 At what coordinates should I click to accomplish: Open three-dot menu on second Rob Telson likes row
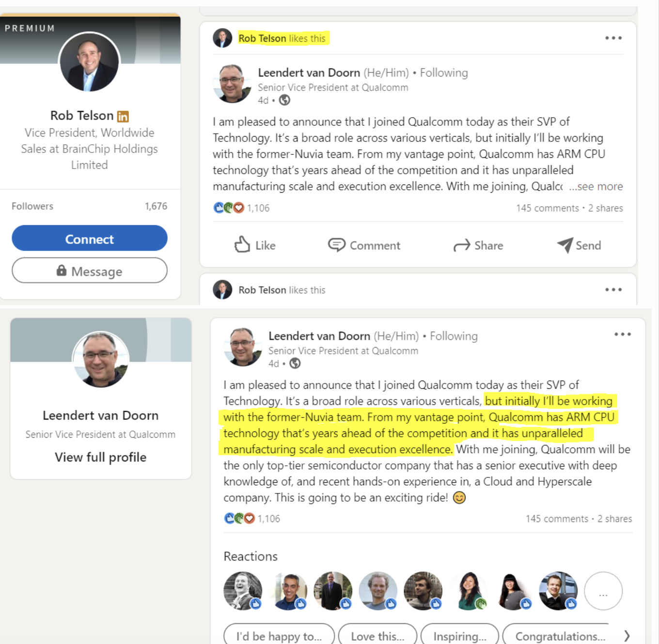613,290
